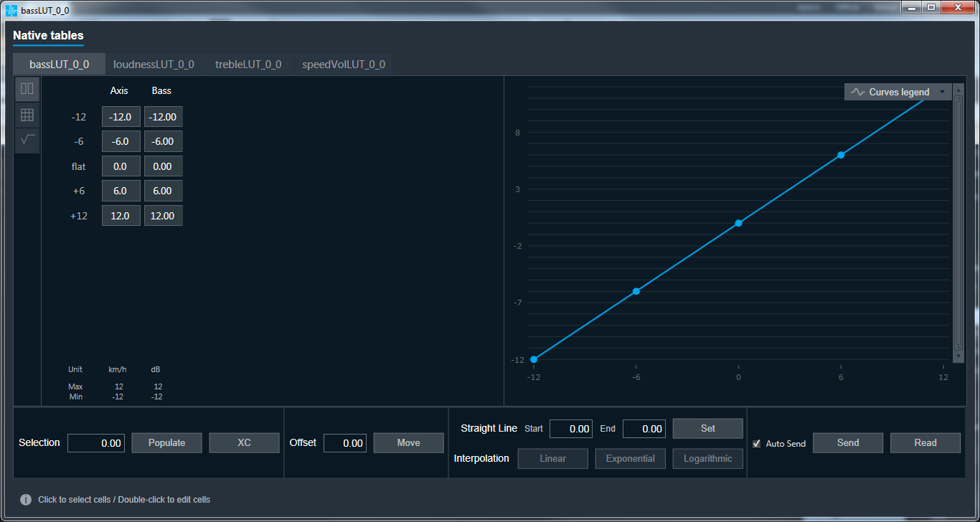Viewport: 980px width, 522px height.
Task: Select the curve point at x = -6
Action: coord(636,291)
